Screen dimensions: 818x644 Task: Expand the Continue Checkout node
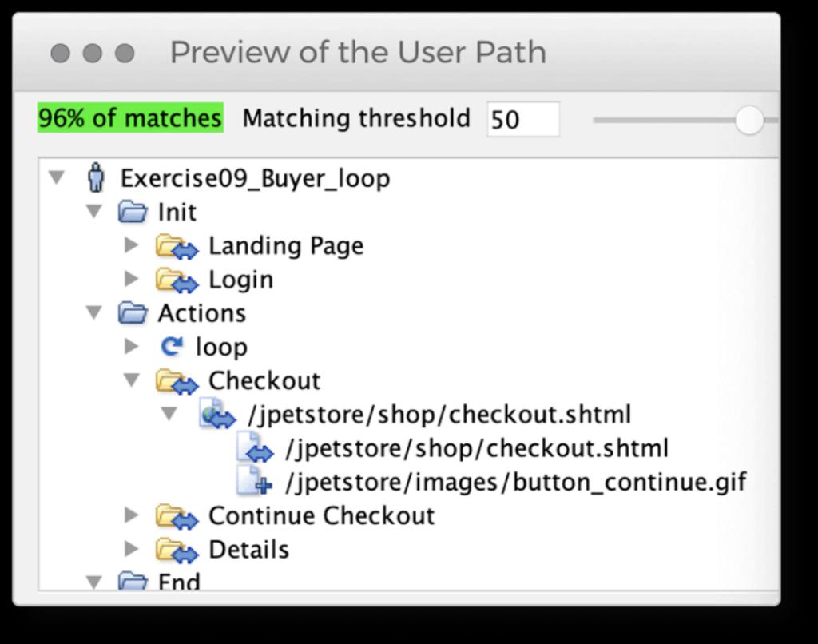[x=133, y=515]
